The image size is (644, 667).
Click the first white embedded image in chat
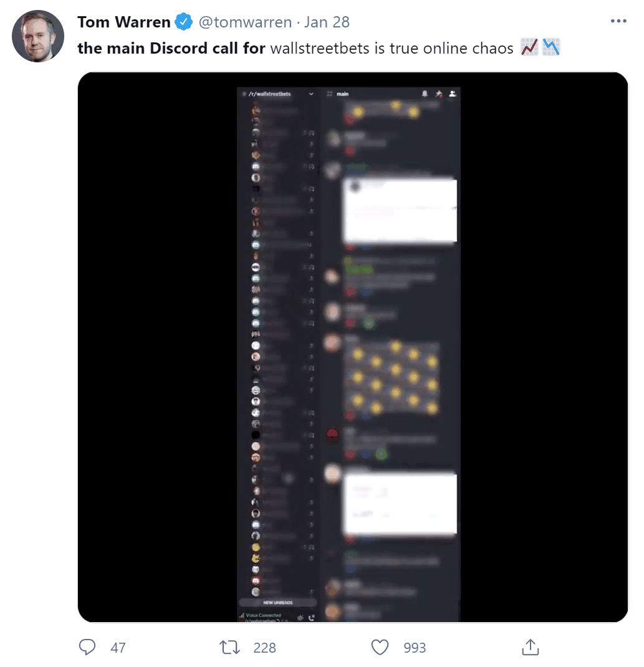[400, 211]
